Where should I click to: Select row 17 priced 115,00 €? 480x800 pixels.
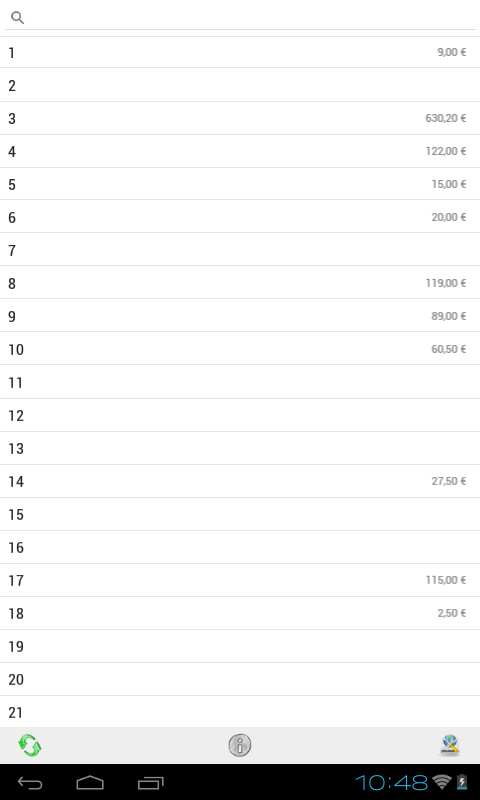tap(240, 580)
